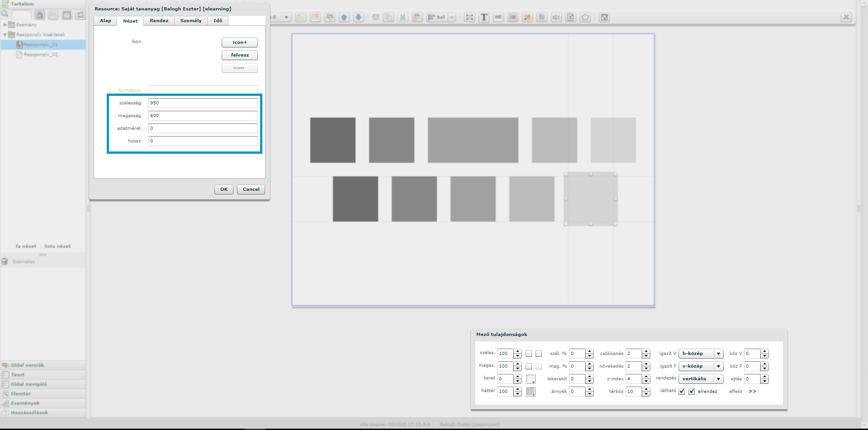This screenshot has width=868, height=430.
Task: Open the háttér color swatch
Action: [x=531, y=392]
